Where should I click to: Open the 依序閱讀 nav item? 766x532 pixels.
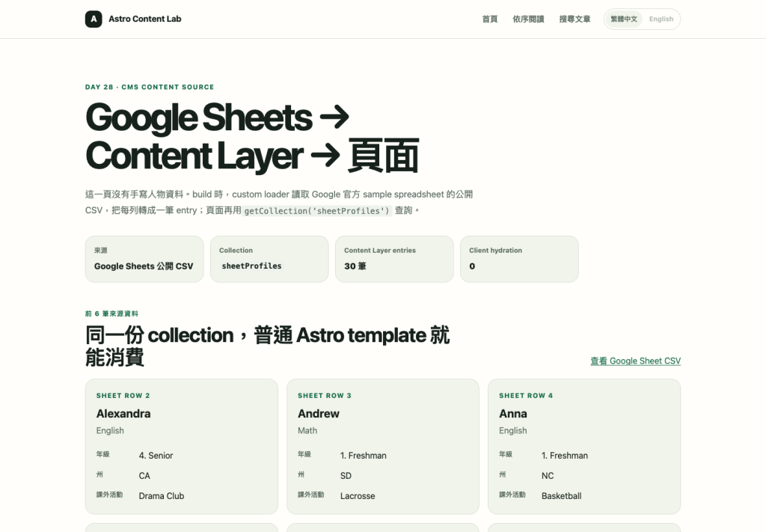click(528, 19)
